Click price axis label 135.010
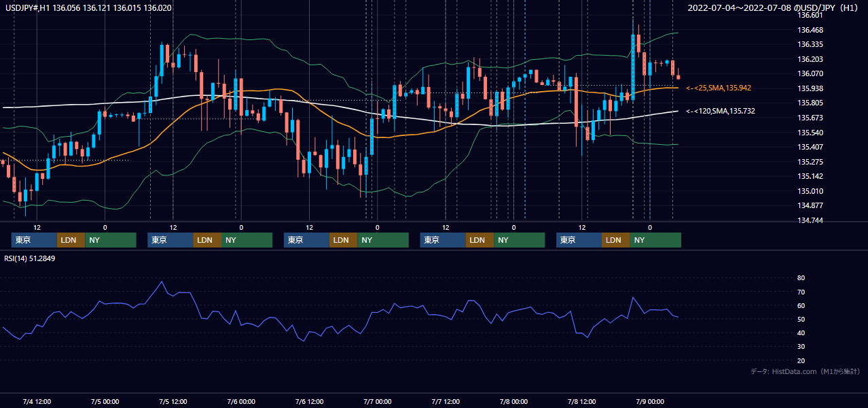The image size is (868, 408). tap(812, 191)
